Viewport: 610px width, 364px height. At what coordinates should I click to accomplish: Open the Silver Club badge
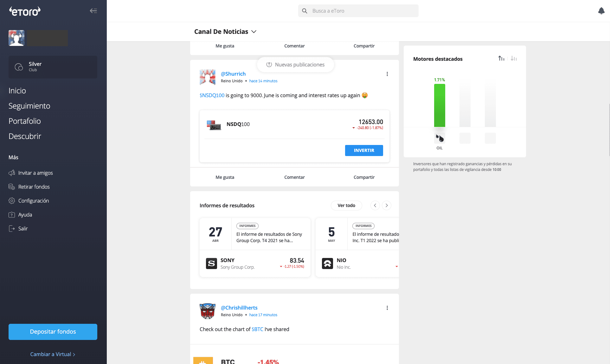(x=53, y=67)
